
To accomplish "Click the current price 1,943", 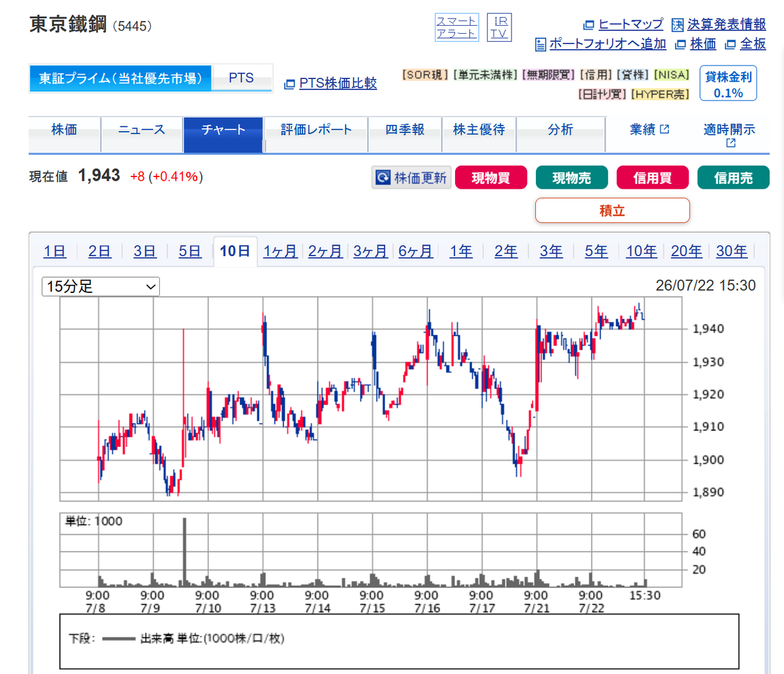I will (99, 176).
